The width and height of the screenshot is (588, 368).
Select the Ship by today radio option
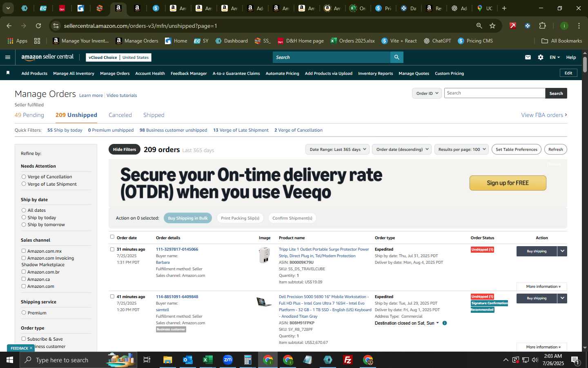24,218
